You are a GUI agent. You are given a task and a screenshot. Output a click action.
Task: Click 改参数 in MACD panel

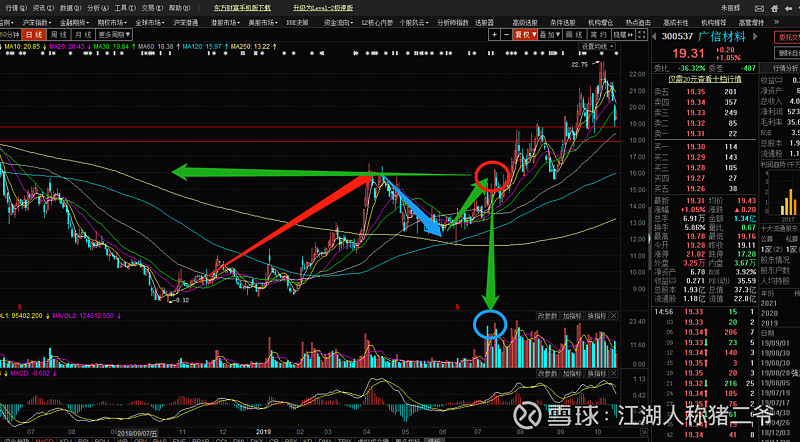[547, 374]
